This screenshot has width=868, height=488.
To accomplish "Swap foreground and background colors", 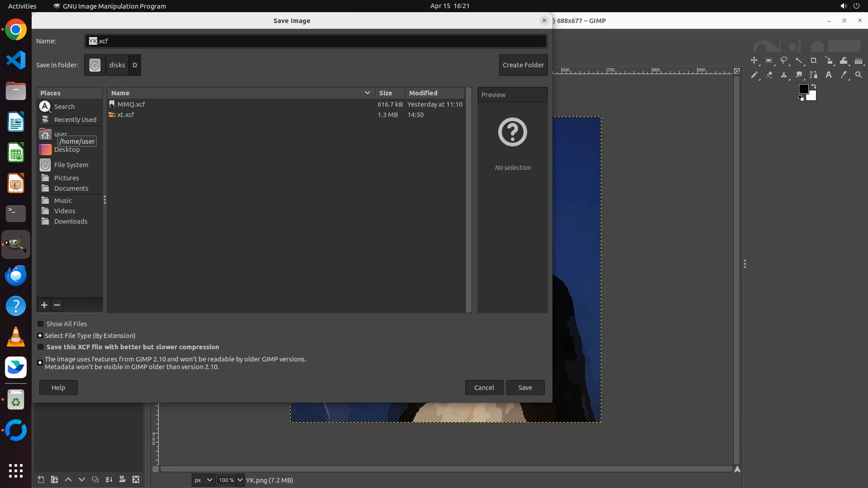I will (814, 86).
